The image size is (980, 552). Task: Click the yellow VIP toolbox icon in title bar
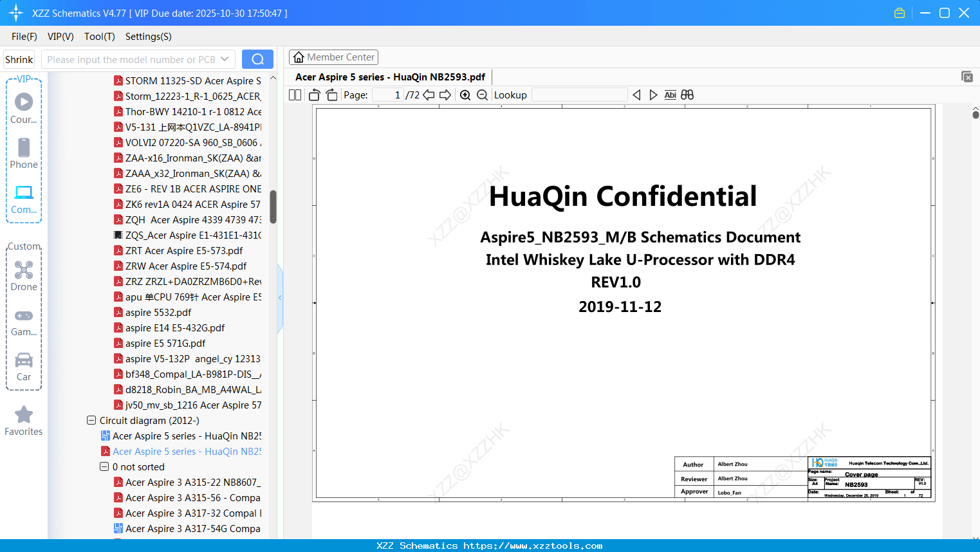tap(900, 13)
